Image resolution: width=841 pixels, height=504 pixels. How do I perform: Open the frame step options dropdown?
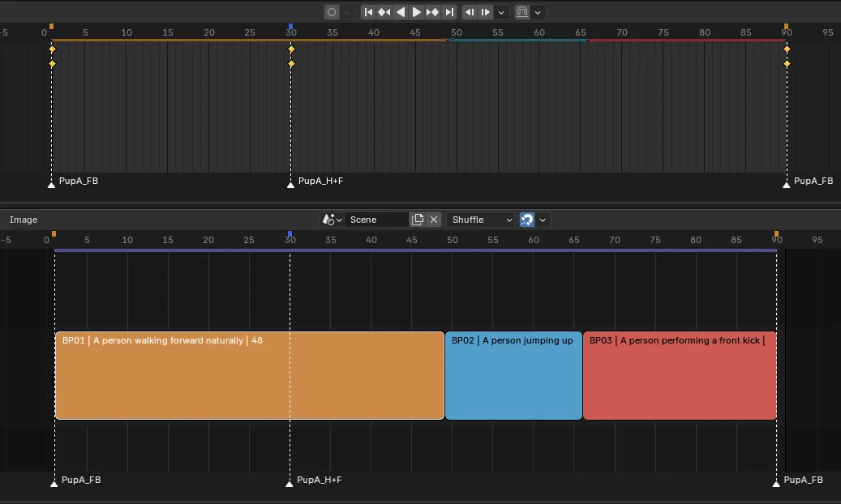coord(501,12)
